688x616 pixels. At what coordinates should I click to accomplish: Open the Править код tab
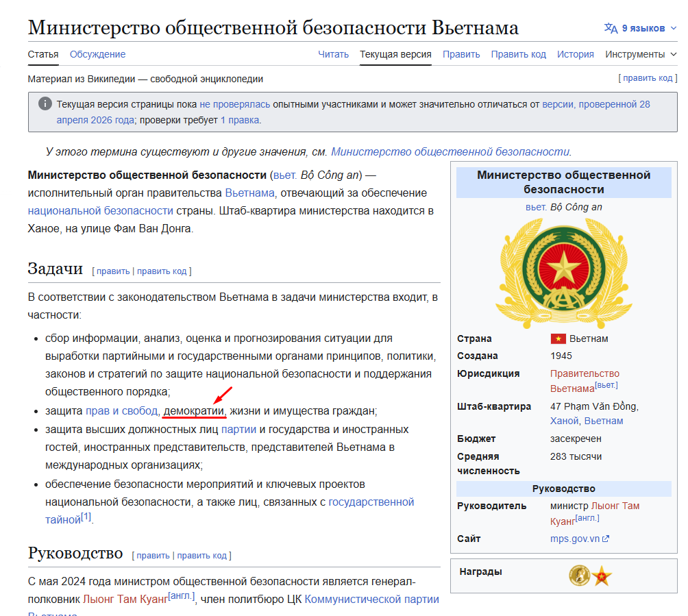coord(518,54)
